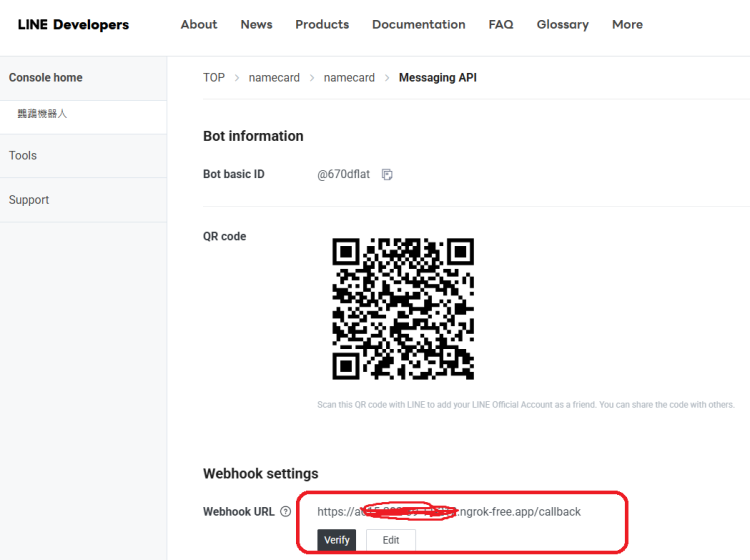Expand Tools in the sidebar
Screen dimensions: 750x560
[23, 156]
